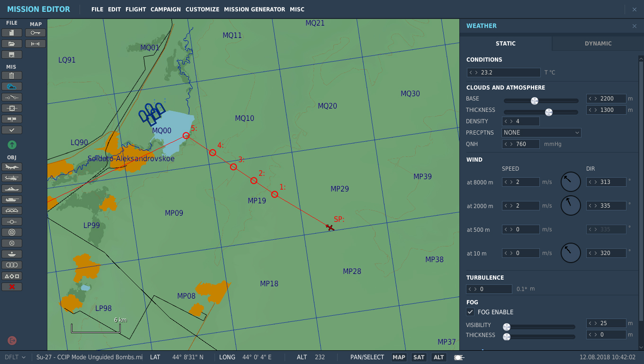
Task: Close the WEATHER panel
Action: (x=635, y=26)
